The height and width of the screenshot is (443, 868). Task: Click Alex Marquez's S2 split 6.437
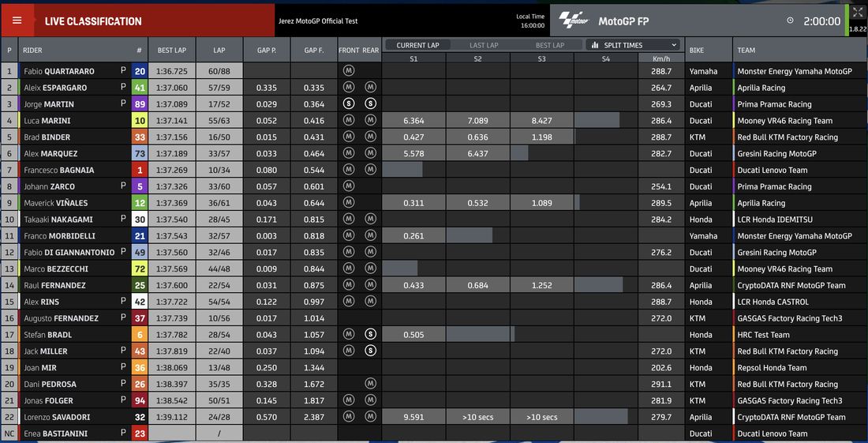[477, 153]
